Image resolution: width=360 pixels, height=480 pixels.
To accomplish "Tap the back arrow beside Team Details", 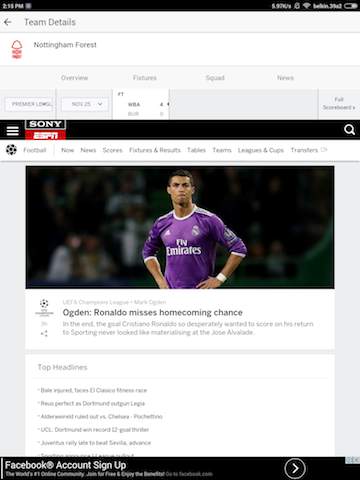I will click(8, 22).
